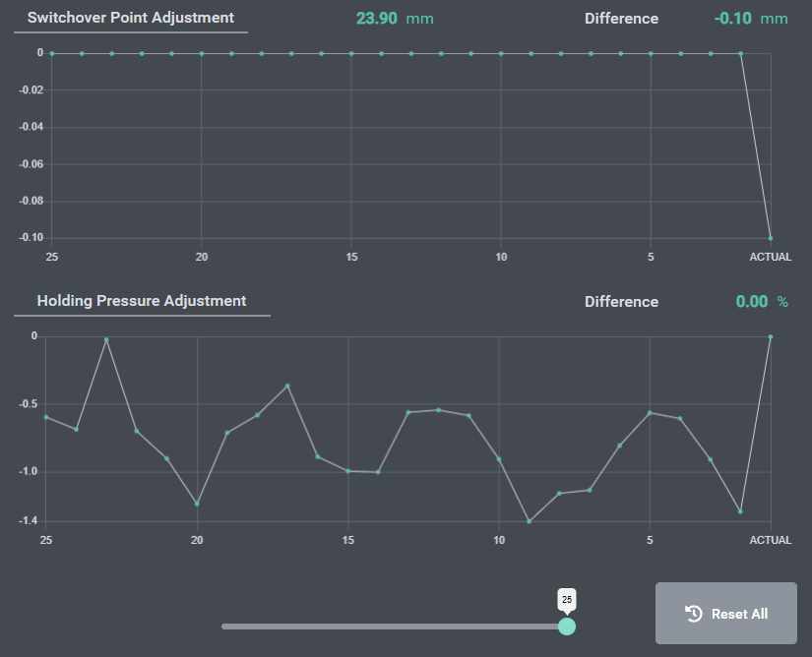Click the slider handle set to 25
The width and height of the screenshot is (812, 657).
[567, 627]
